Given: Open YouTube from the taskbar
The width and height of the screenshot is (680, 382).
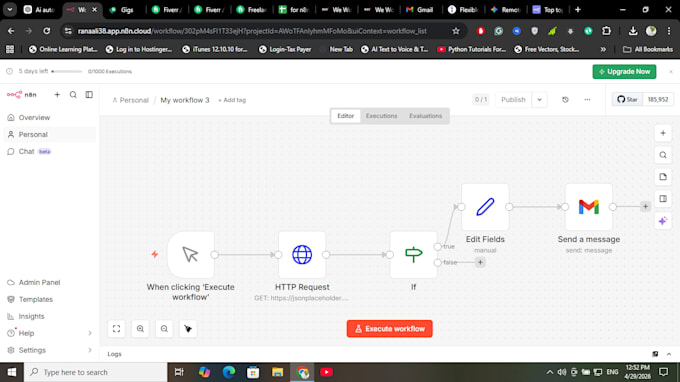Looking at the screenshot, I should point(326,372).
